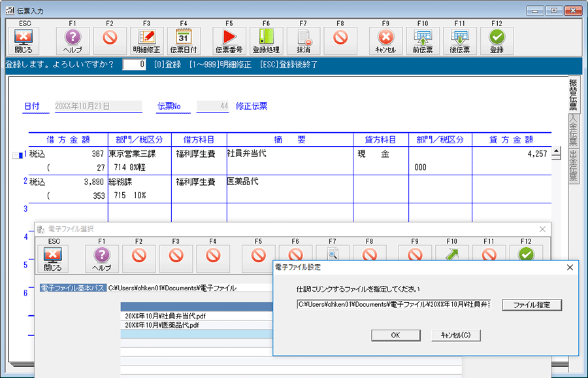Click the F7 preview icon in 電子ファイル選択
Screen dimensions: 588x378
tap(333, 253)
